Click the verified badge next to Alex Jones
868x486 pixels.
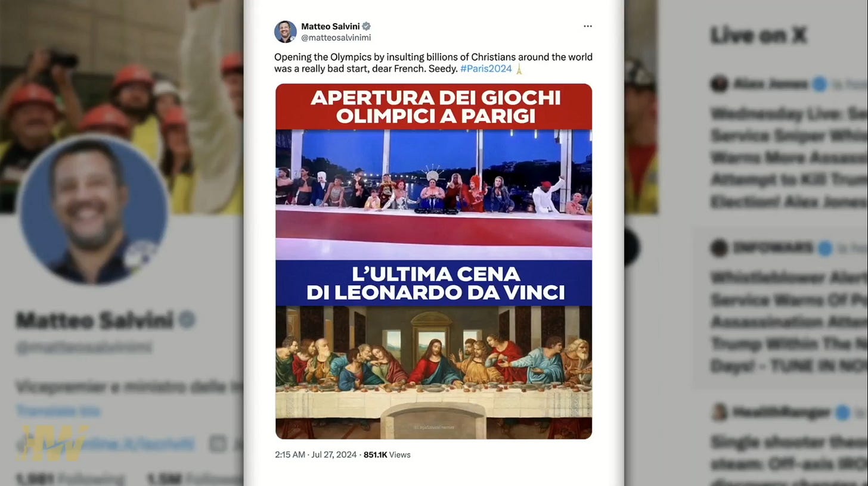(820, 84)
